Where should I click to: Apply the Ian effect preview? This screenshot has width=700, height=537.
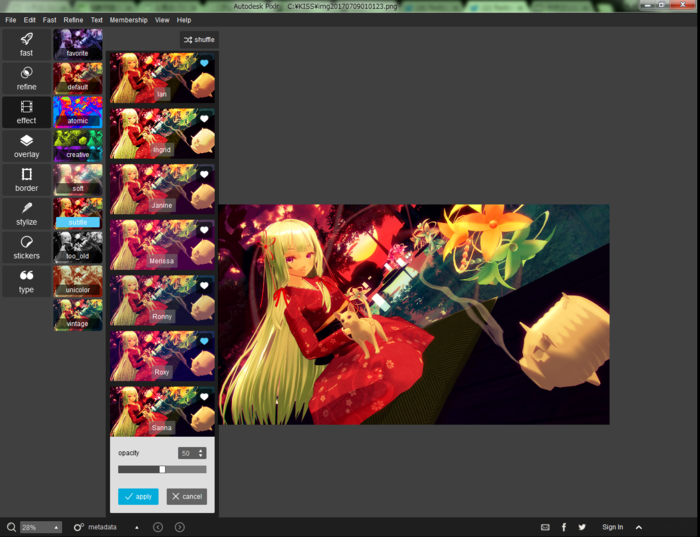pos(162,78)
